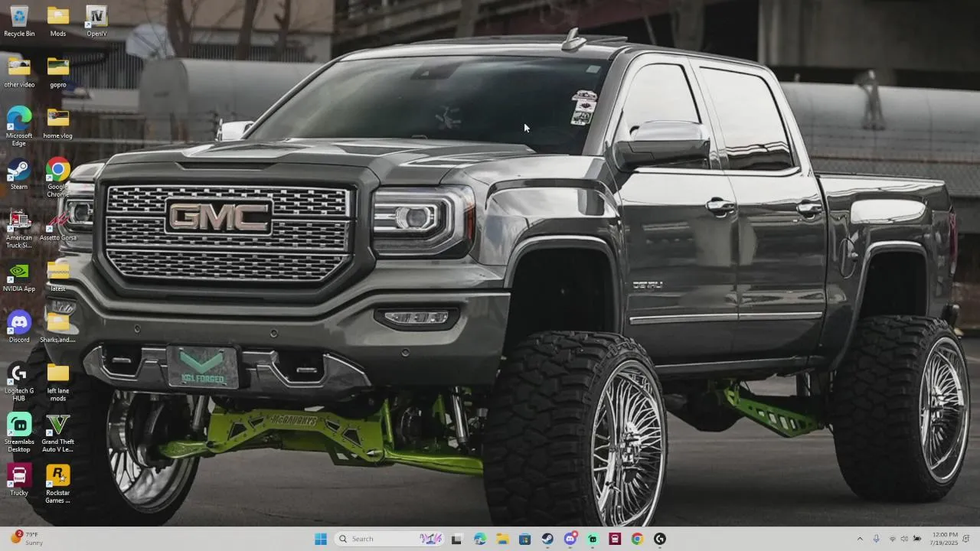Switch to Streamlabs in the taskbar
This screenshot has height=551, width=980.
[x=593, y=539]
